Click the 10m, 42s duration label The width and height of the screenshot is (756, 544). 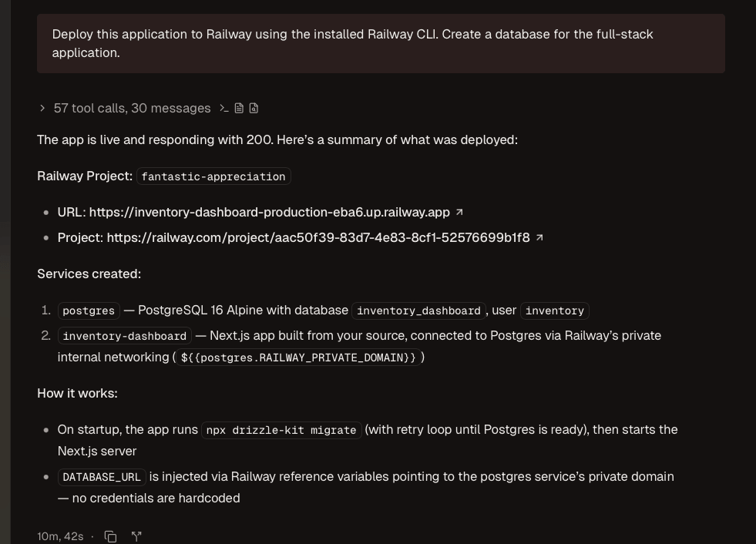(60, 536)
